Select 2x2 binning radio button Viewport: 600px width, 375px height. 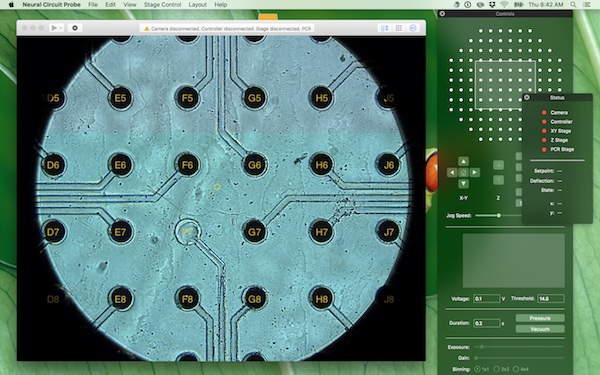click(497, 369)
